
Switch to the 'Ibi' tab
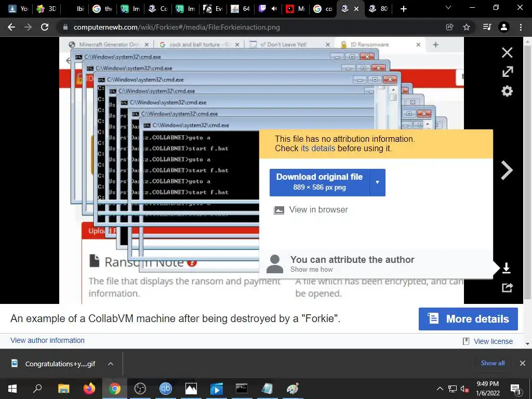tap(75, 9)
